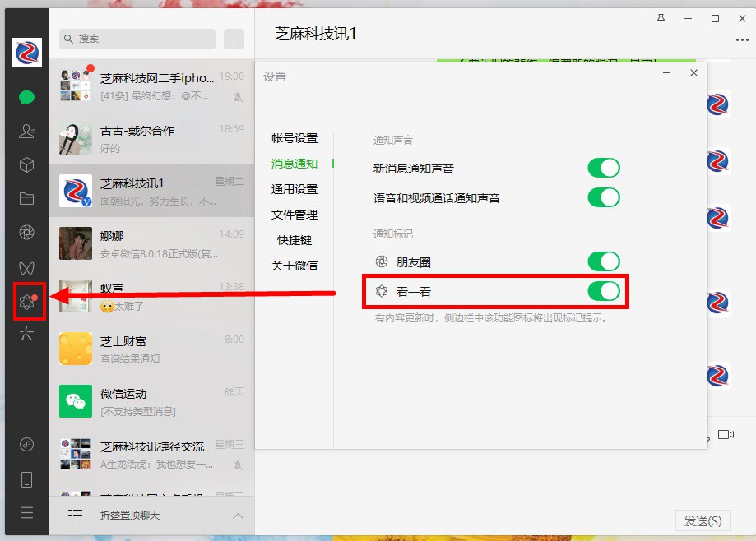
Task: Click the 发送(S) send button
Action: [703, 520]
